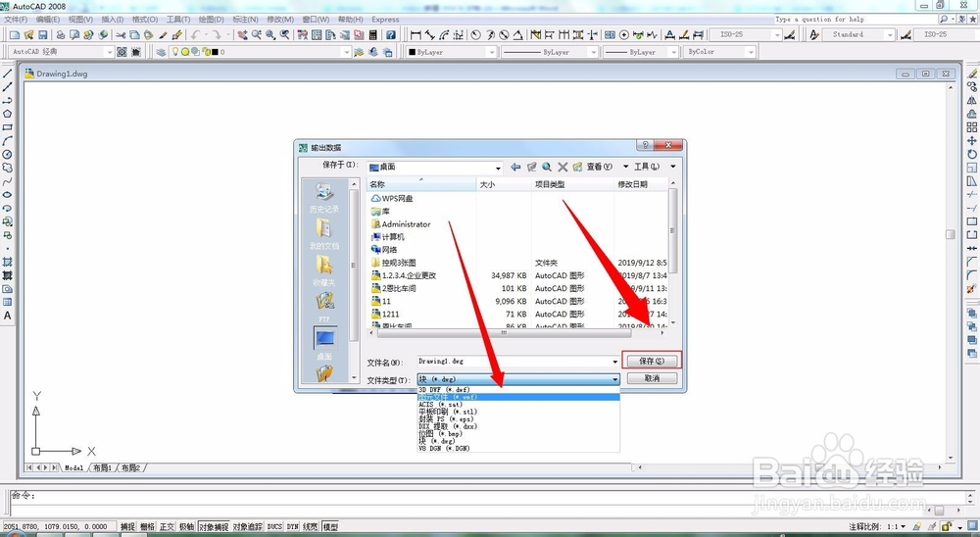Toggle DUCS in the status bar
The height and width of the screenshot is (537, 980).
click(x=275, y=527)
